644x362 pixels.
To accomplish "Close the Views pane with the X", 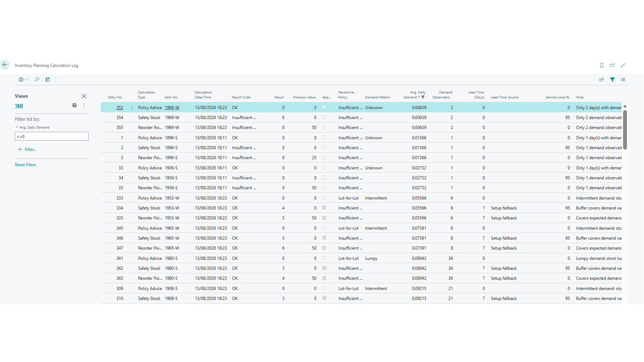I will point(84,96).
